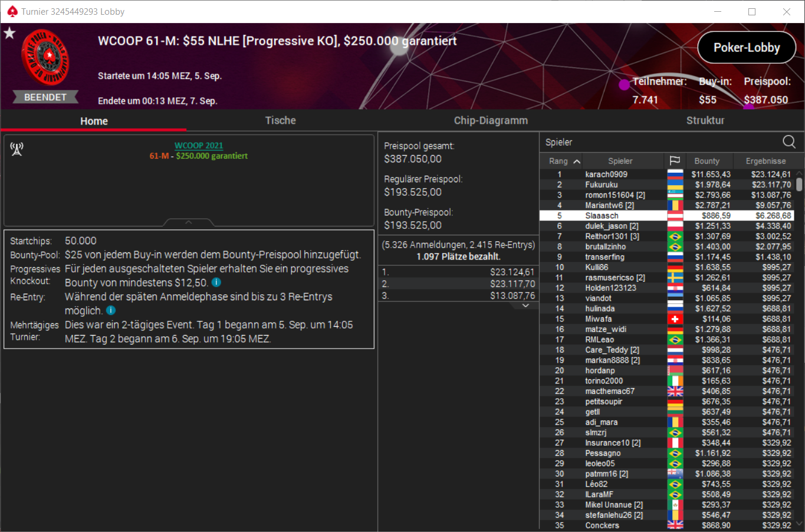Open the player search magnifier

789,142
